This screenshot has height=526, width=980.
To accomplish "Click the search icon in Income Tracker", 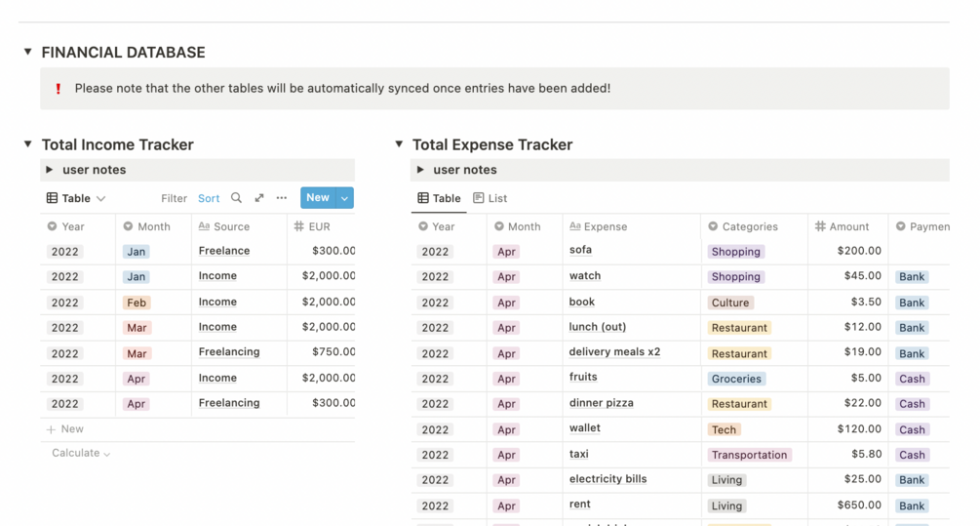I will click(236, 198).
